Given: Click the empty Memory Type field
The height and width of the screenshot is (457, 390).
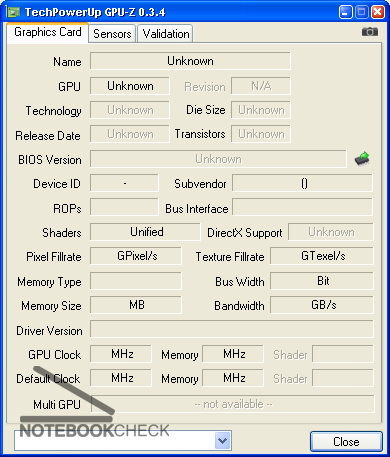Looking at the screenshot, I should [136, 281].
